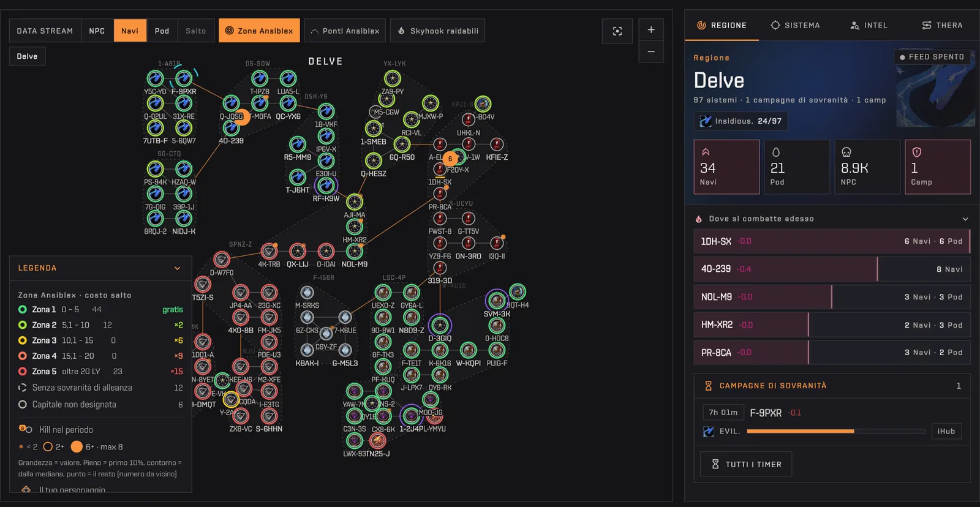Switch to the Intel tab
This screenshot has width=980, height=507.
869,25
